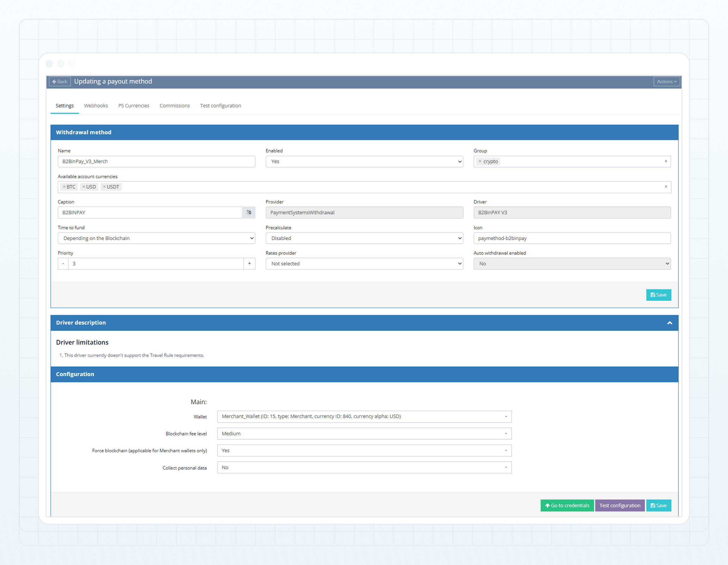Click the Priority value field
Image resolution: width=728 pixels, height=565 pixels.
tap(156, 264)
